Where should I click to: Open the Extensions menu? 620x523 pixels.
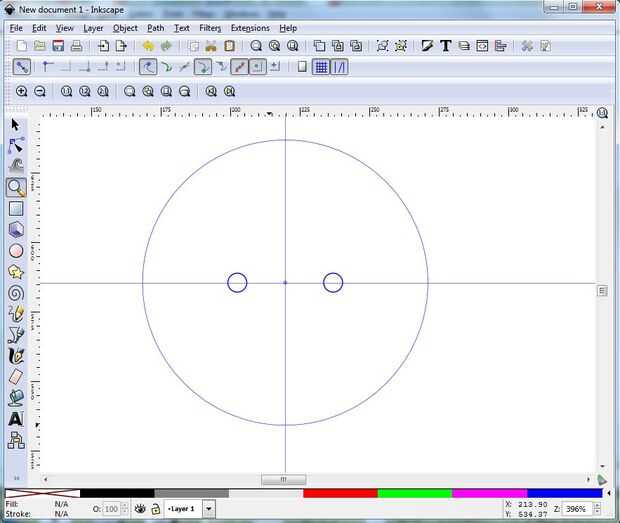tap(250, 28)
